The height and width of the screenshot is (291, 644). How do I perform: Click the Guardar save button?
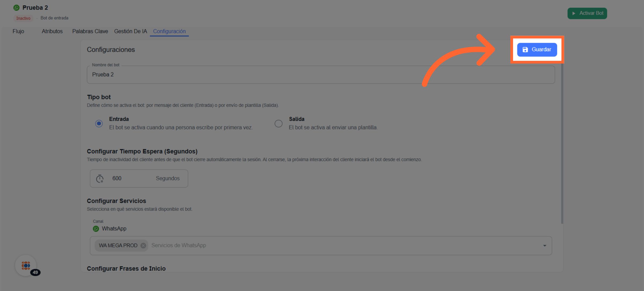coord(537,50)
